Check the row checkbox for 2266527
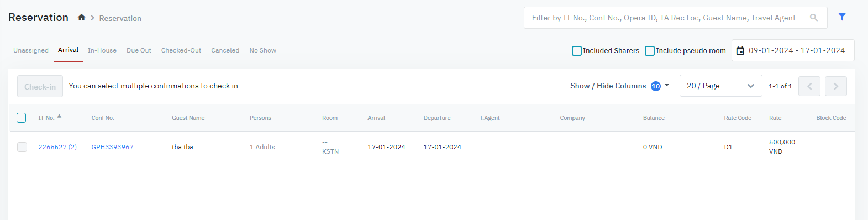Viewport: 868px width, 220px height. point(22,147)
